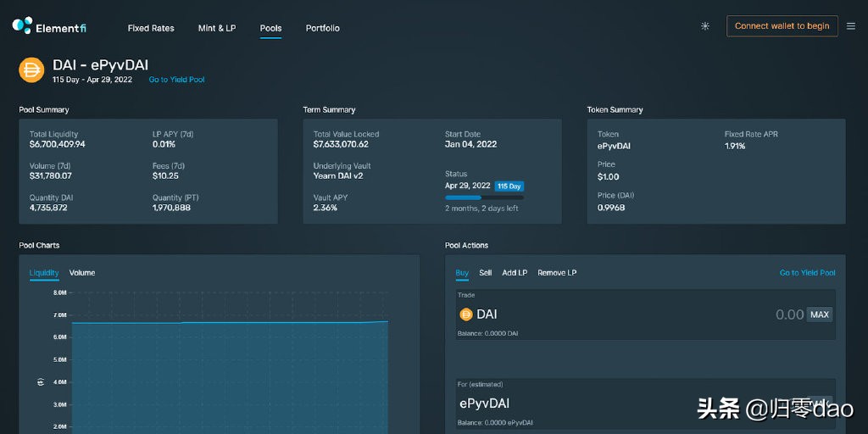Click the DAI amount input field

coord(789,314)
